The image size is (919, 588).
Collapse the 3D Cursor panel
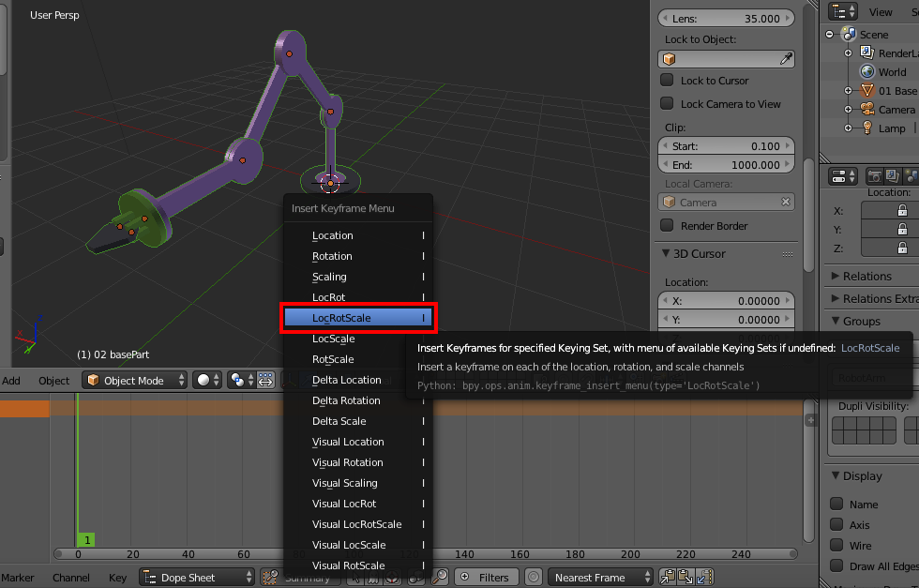[665, 253]
